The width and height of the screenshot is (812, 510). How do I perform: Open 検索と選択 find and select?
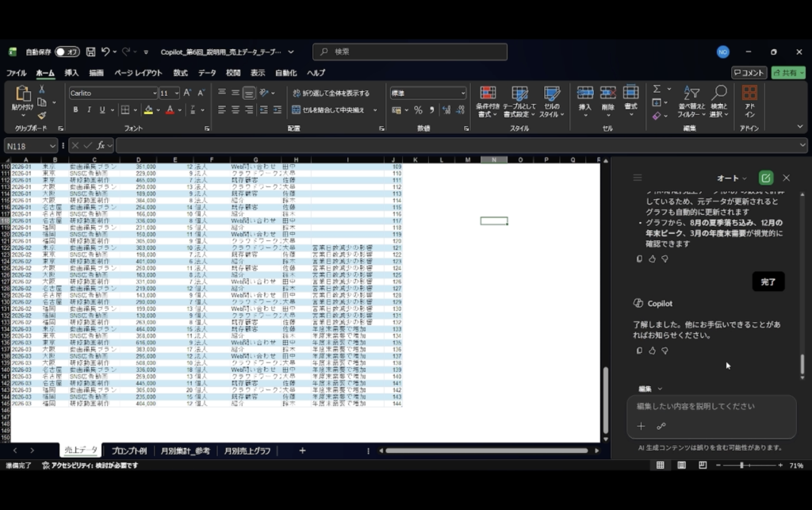click(718, 102)
